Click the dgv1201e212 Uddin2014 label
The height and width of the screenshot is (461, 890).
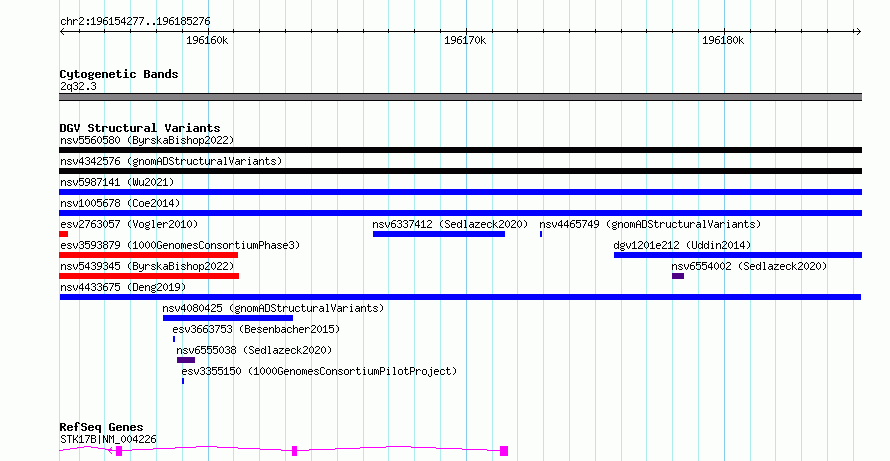click(682, 245)
